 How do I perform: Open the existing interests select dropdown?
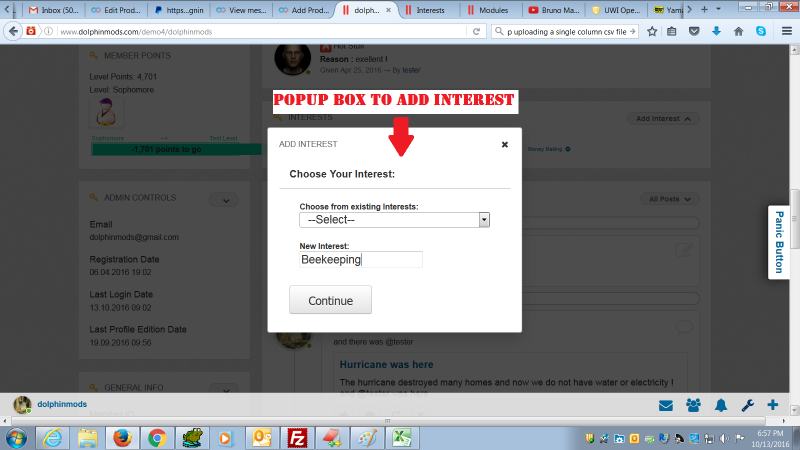pyautogui.click(x=394, y=220)
